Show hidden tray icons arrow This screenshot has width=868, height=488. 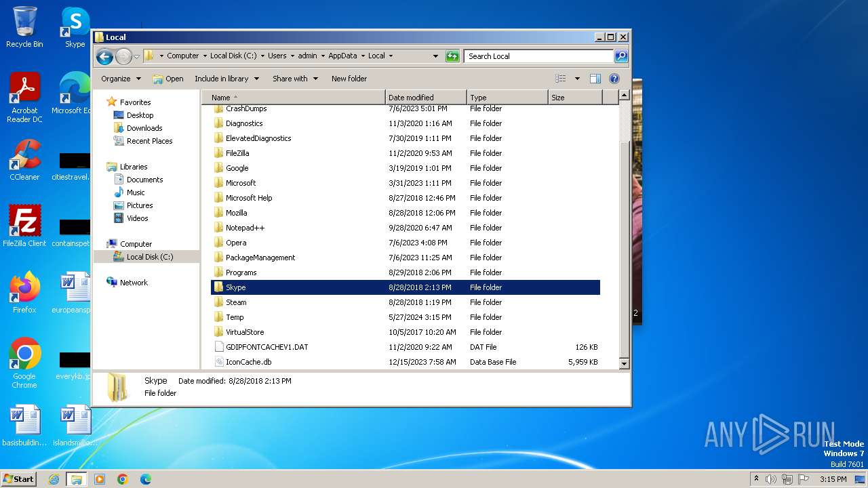(756, 479)
